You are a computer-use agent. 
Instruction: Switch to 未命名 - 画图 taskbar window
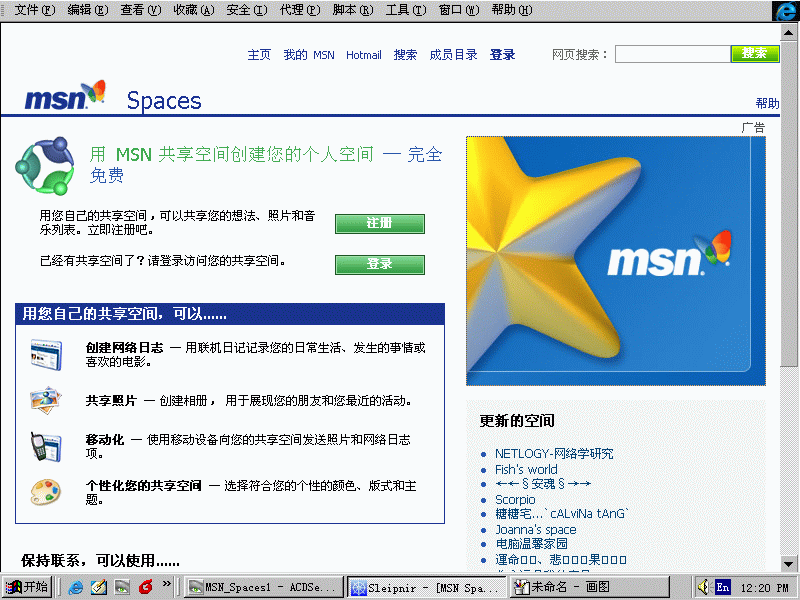coord(590,587)
